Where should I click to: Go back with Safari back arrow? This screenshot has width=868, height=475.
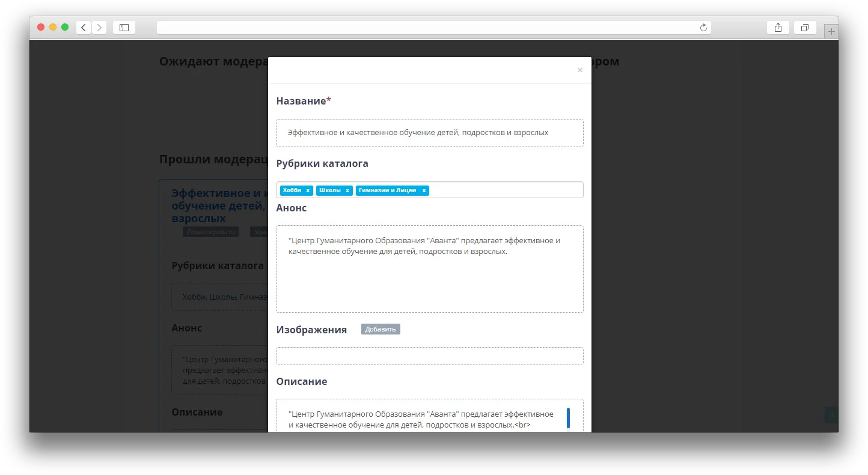pyautogui.click(x=84, y=28)
